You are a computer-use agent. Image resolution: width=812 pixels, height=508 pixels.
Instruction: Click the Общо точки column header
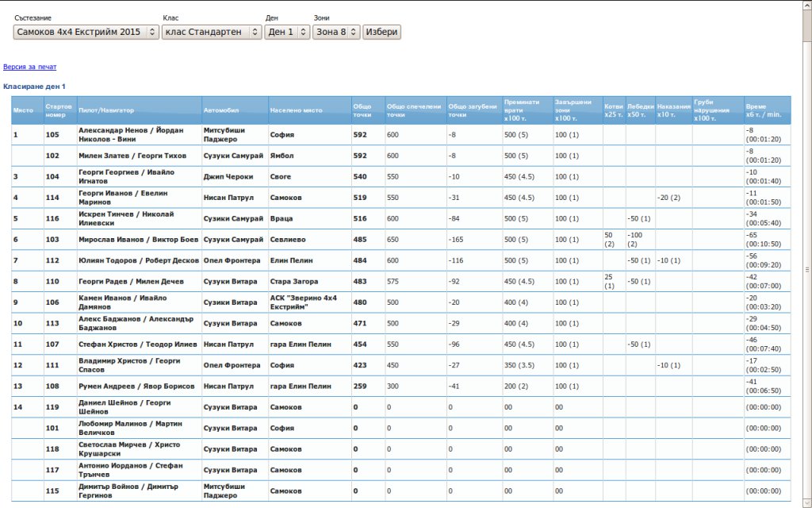tap(362, 110)
